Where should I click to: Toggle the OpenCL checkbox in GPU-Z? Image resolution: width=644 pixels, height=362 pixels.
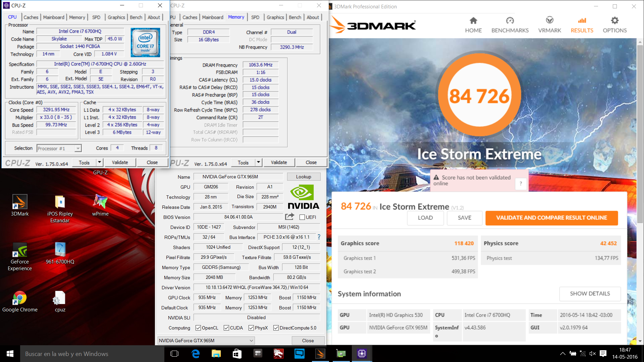(x=198, y=328)
